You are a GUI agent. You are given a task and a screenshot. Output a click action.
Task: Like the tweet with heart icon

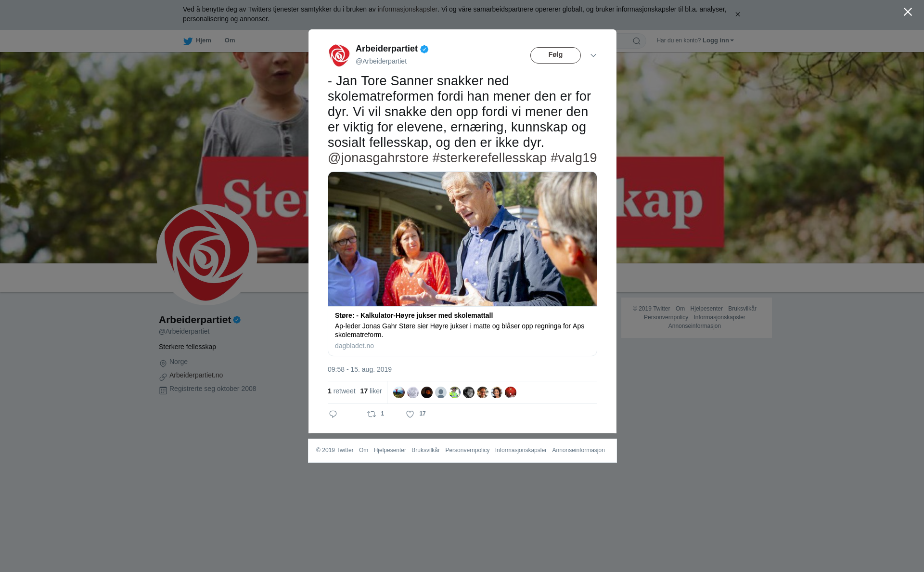click(x=410, y=414)
